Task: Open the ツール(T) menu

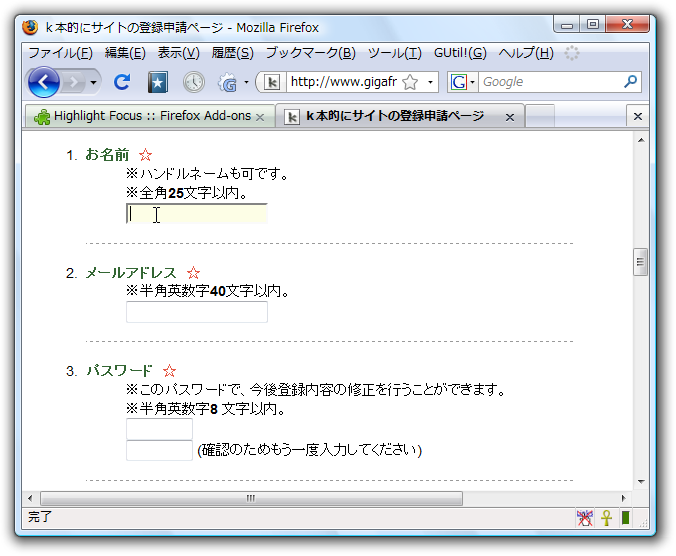Action: click(x=394, y=53)
